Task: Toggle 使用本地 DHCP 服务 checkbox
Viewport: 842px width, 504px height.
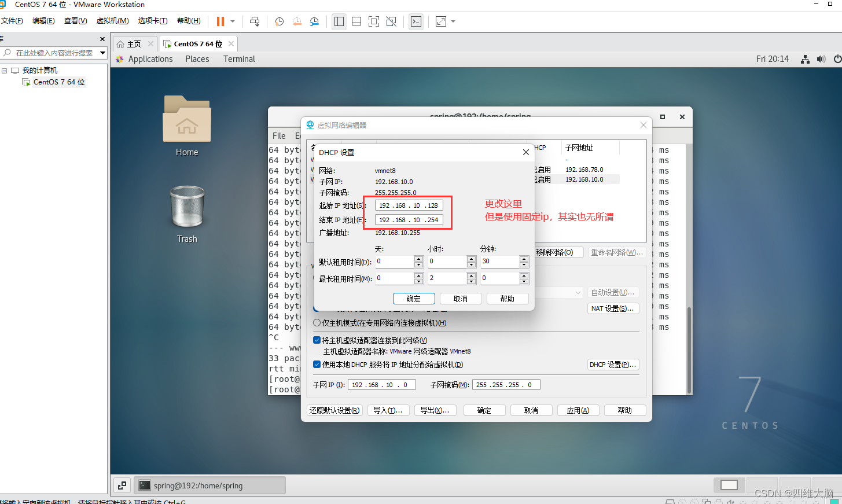Action: pyautogui.click(x=317, y=365)
